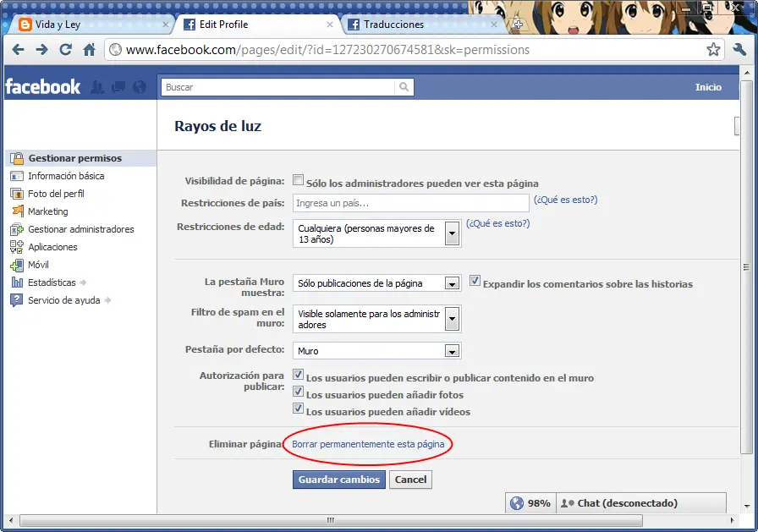Click the vertical scrollbar thumb
This screenshot has height=532, width=758.
746,267
